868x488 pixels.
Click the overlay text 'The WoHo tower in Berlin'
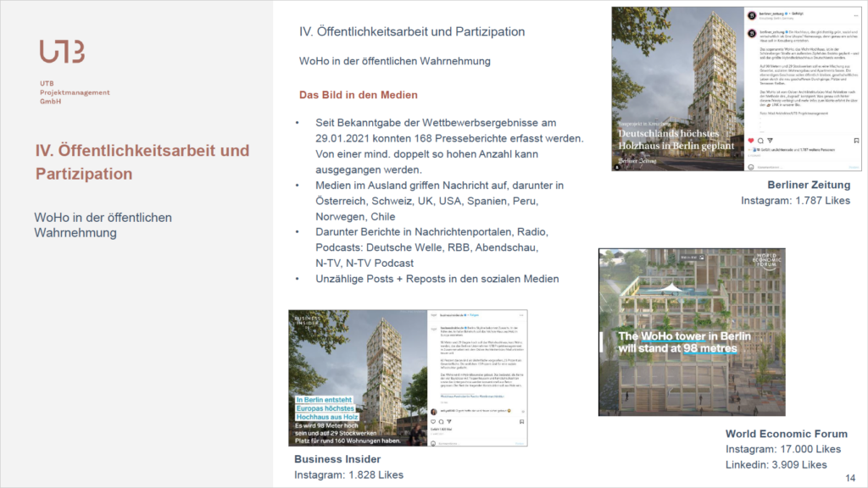685,335
